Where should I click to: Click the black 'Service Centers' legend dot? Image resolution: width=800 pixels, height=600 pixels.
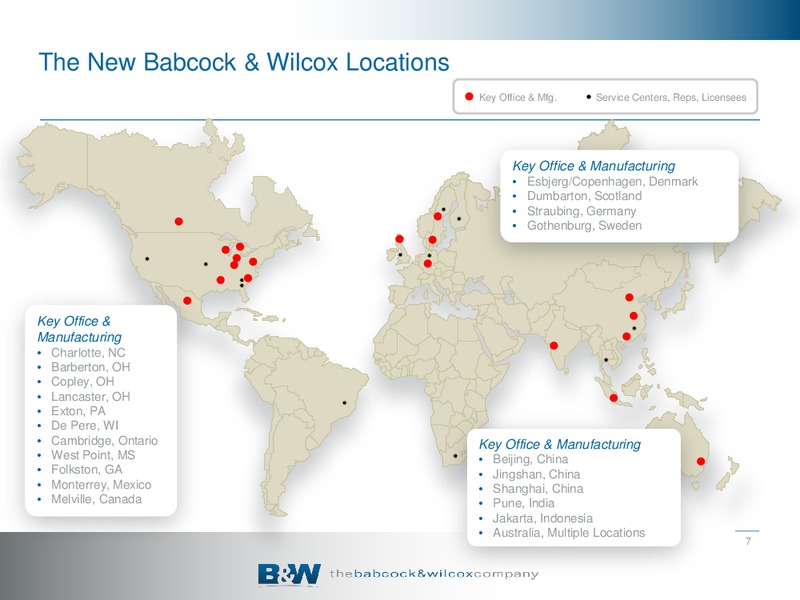point(589,96)
